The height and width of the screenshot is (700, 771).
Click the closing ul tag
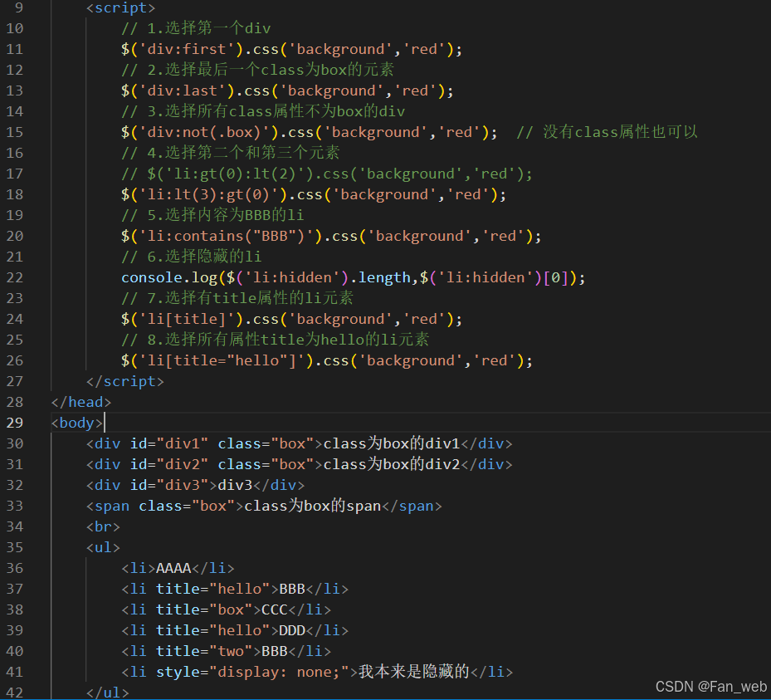pyautogui.click(x=108, y=693)
